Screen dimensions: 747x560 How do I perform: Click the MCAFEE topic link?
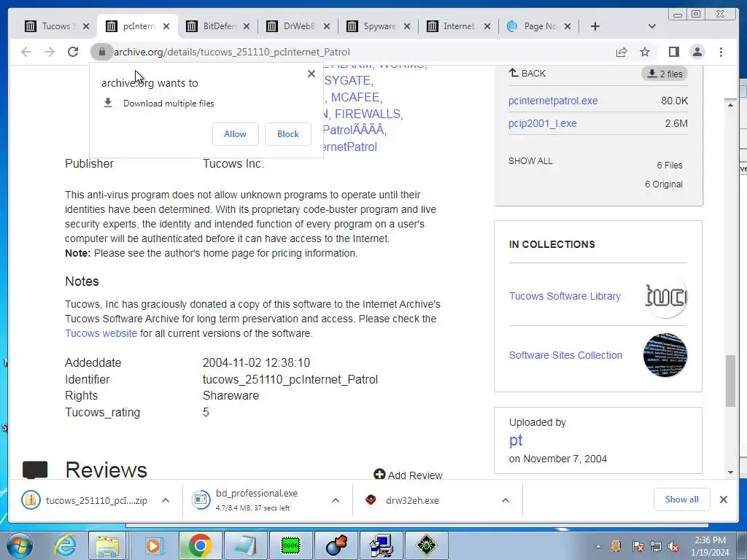pos(356,97)
